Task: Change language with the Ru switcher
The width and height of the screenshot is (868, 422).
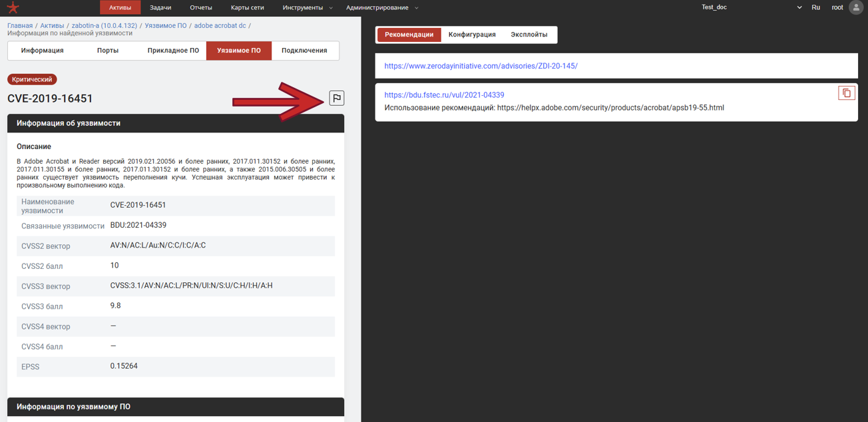Action: (815, 8)
